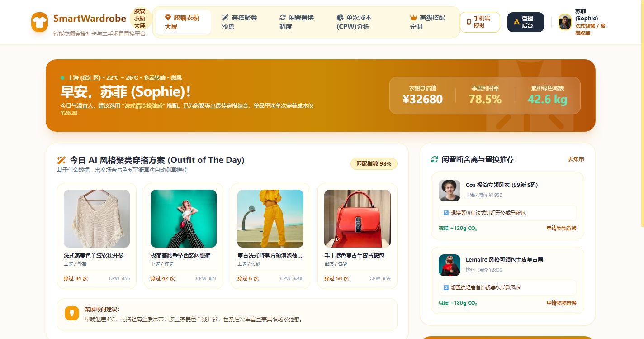Click the crown icon in 高级搭配定制
644x339 pixels.
click(413, 18)
